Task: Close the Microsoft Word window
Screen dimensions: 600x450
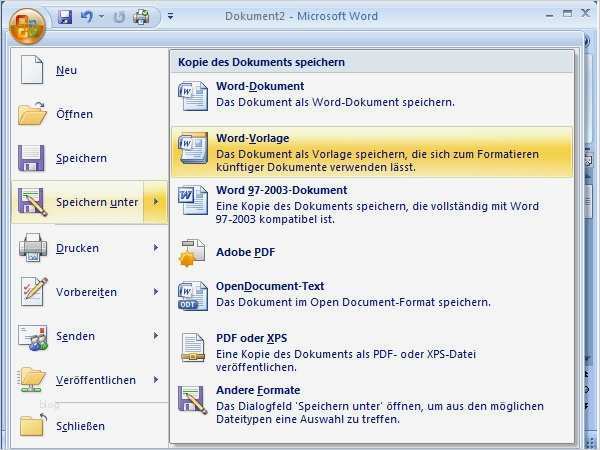Action: pos(585,13)
